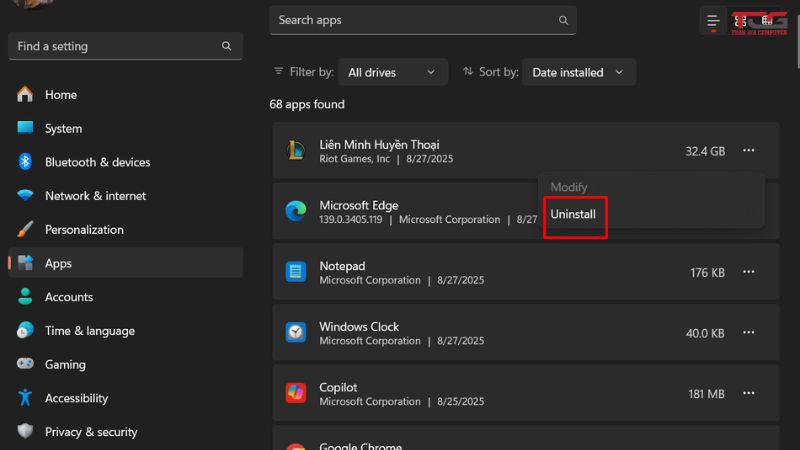The height and width of the screenshot is (450, 800).
Task: Open more options for Liên Minh Huyền Thoại
Action: (x=748, y=151)
